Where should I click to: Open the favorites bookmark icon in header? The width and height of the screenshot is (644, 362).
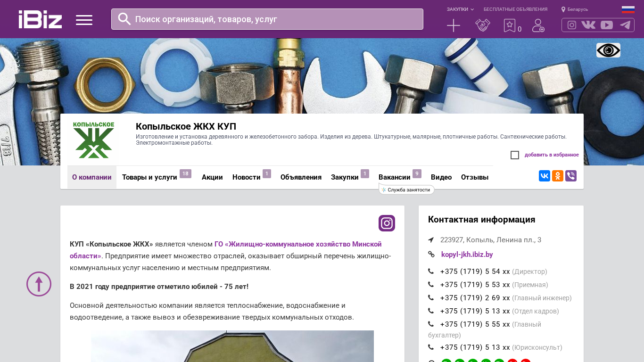point(510,25)
